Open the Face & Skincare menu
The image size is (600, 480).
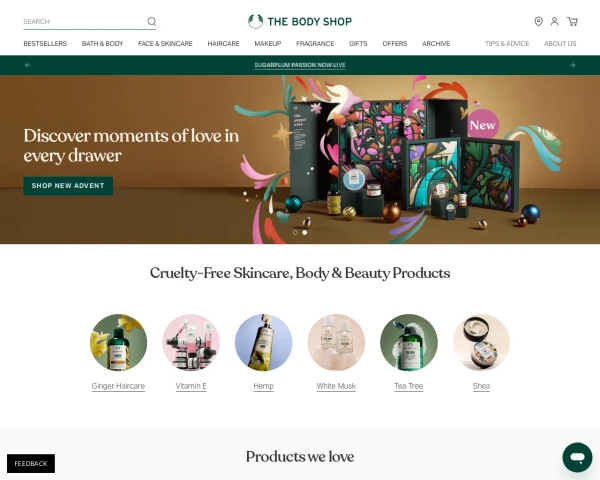tap(165, 44)
